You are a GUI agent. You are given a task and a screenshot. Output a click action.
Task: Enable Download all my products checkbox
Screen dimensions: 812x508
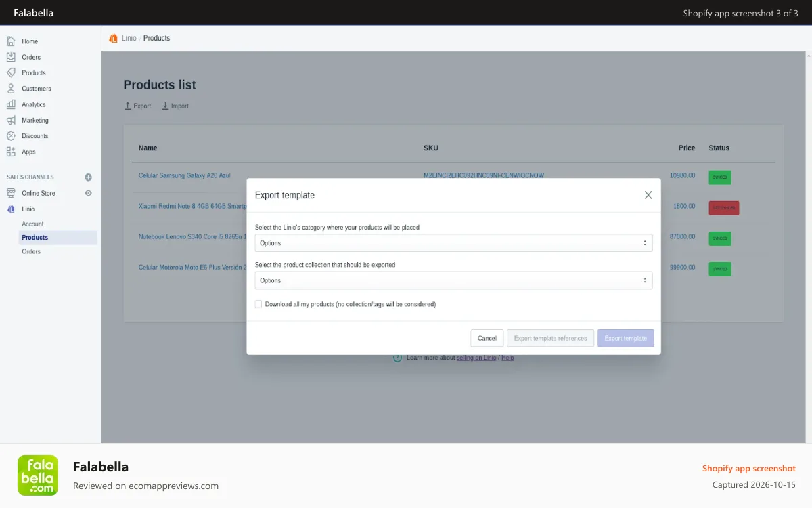[258, 304]
